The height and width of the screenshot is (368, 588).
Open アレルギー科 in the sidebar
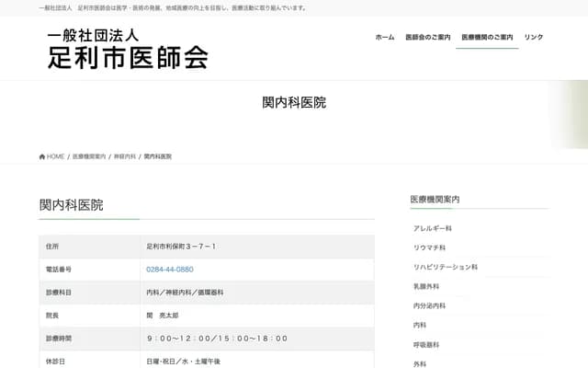pyautogui.click(x=433, y=228)
